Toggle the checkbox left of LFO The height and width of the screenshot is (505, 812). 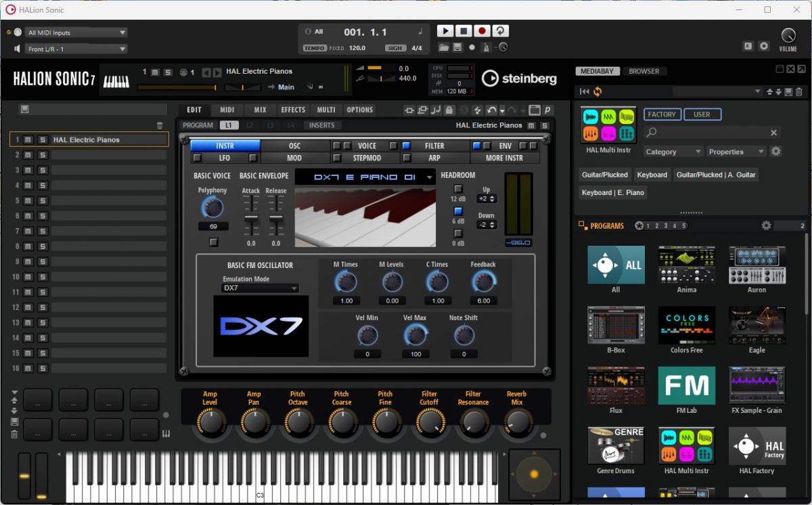[198, 158]
